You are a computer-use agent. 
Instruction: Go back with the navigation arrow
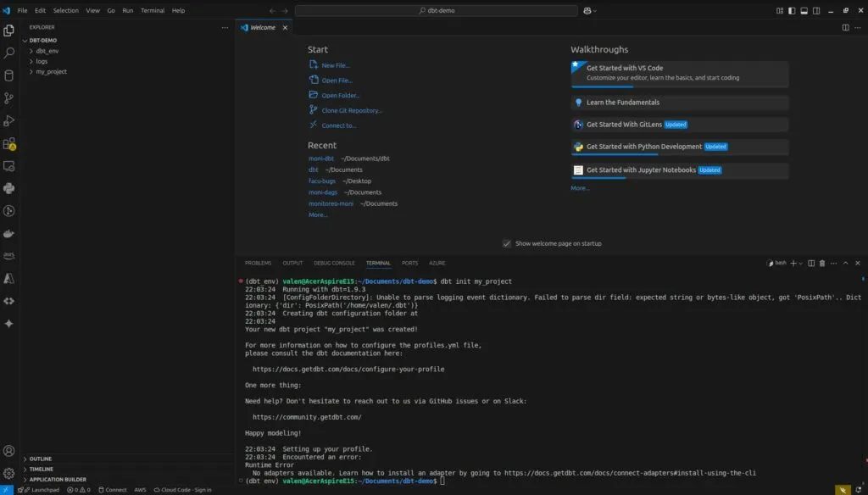click(x=272, y=10)
